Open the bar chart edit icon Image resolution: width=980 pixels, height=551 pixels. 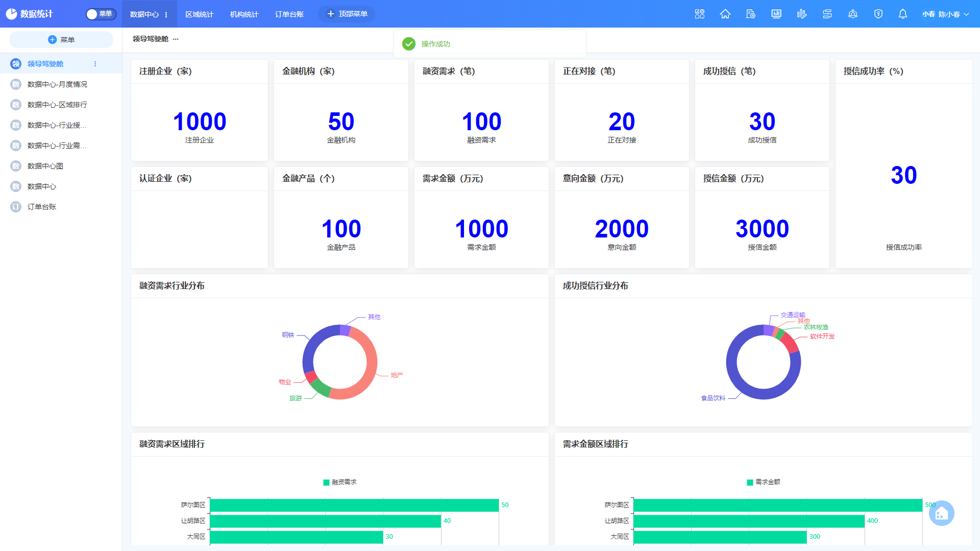801,14
